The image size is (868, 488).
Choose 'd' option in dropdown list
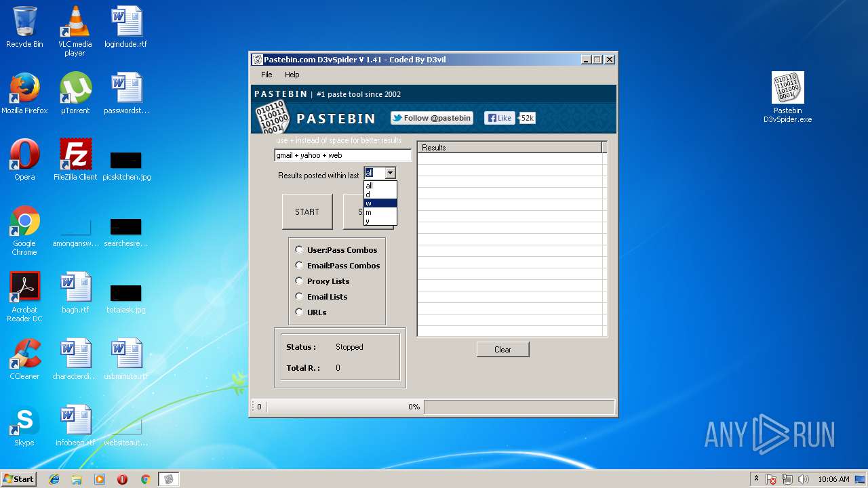pyautogui.click(x=380, y=195)
